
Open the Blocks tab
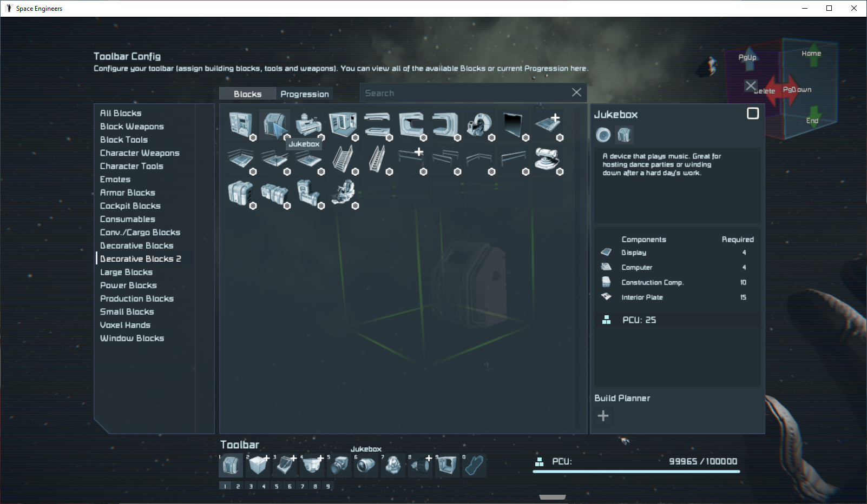tap(247, 94)
